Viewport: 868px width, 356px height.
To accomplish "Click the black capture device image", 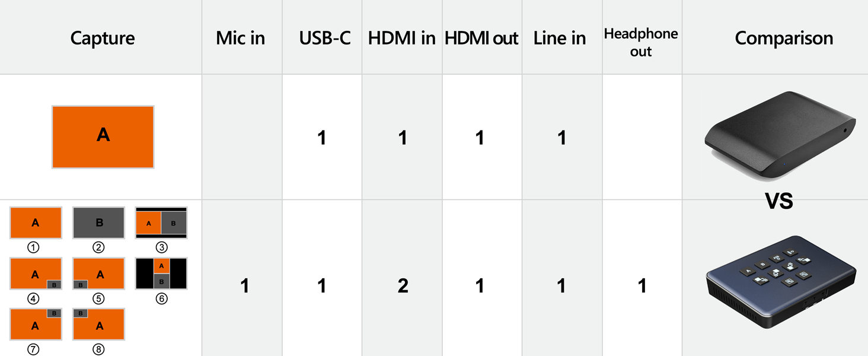I will [780, 135].
